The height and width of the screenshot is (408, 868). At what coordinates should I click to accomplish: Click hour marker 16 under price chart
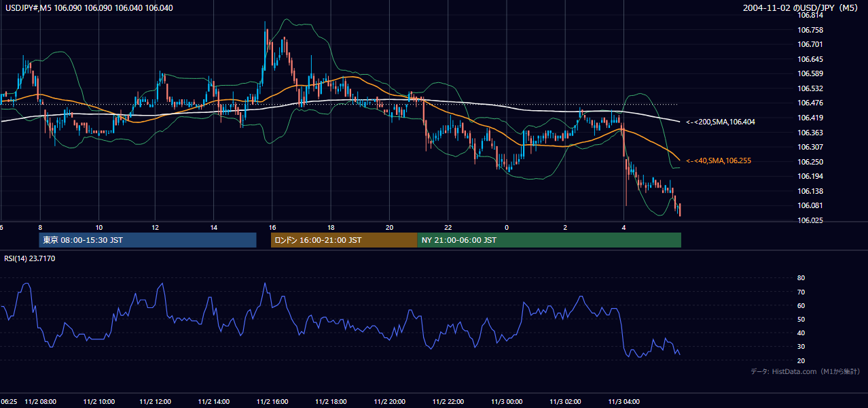pos(272,227)
